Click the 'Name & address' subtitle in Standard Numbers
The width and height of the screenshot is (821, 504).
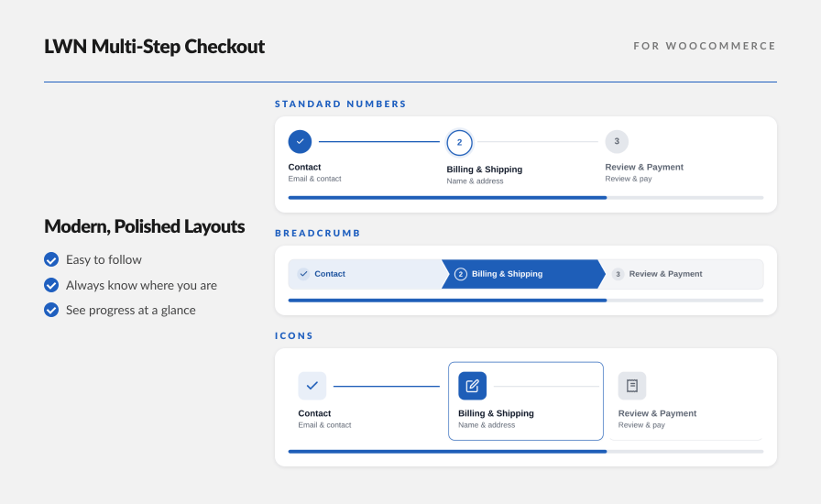(x=475, y=181)
